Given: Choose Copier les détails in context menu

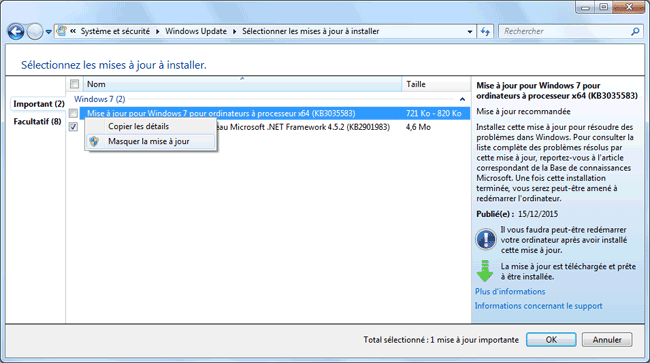Looking at the screenshot, I should tap(150, 126).
